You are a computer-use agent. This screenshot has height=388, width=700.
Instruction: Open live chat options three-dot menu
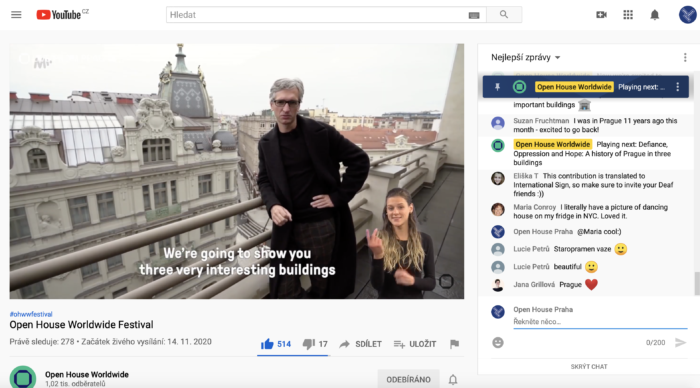685,57
